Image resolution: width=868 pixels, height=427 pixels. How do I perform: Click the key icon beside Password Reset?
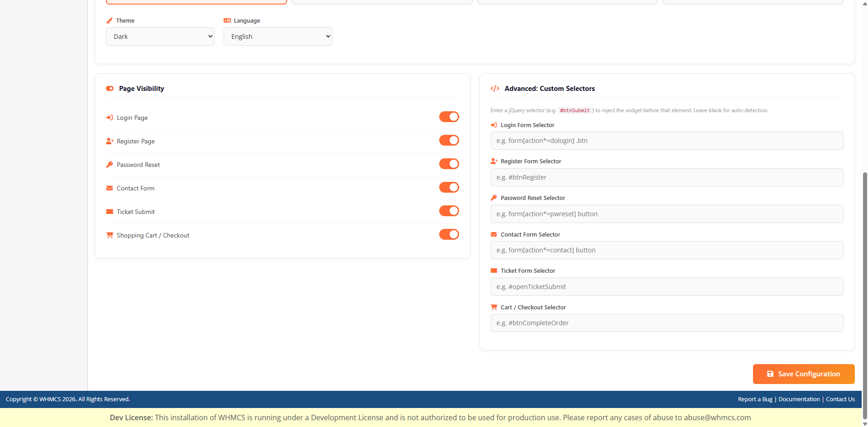click(109, 165)
